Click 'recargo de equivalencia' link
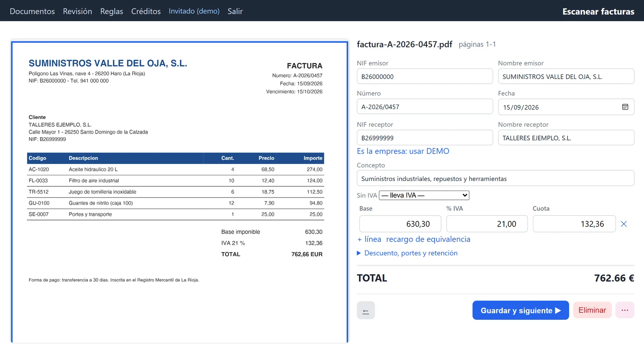 (428, 239)
